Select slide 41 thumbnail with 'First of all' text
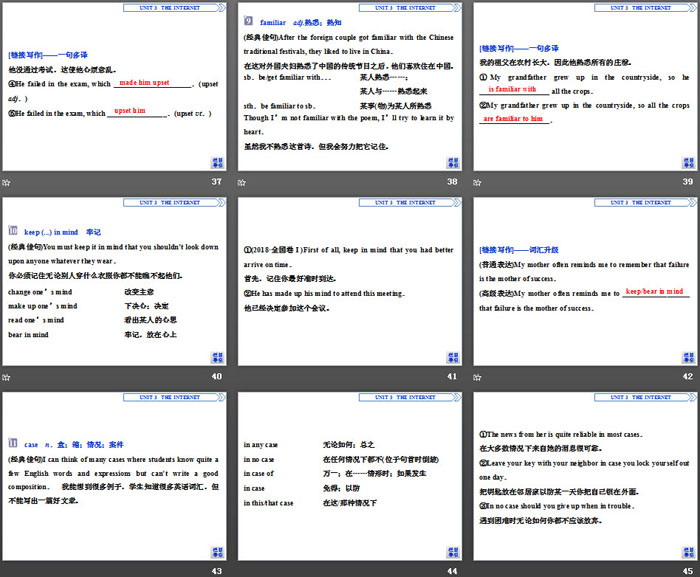The image size is (700, 577). click(349, 282)
